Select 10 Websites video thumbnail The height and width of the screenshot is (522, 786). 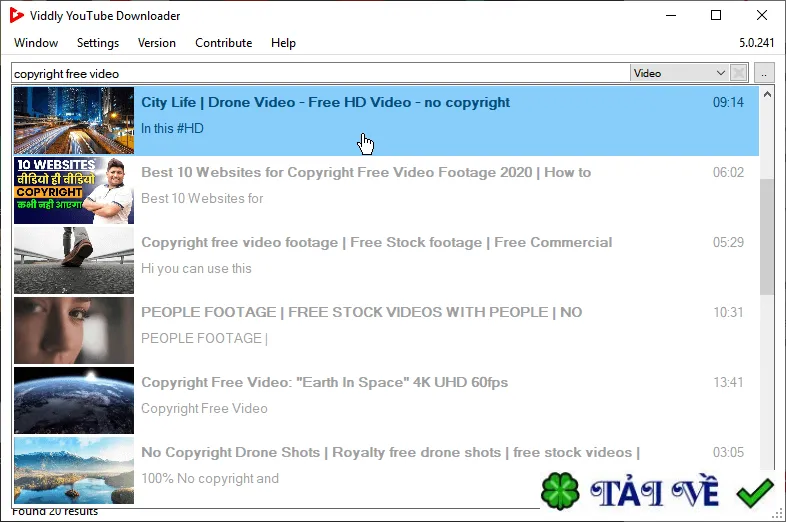(x=74, y=191)
